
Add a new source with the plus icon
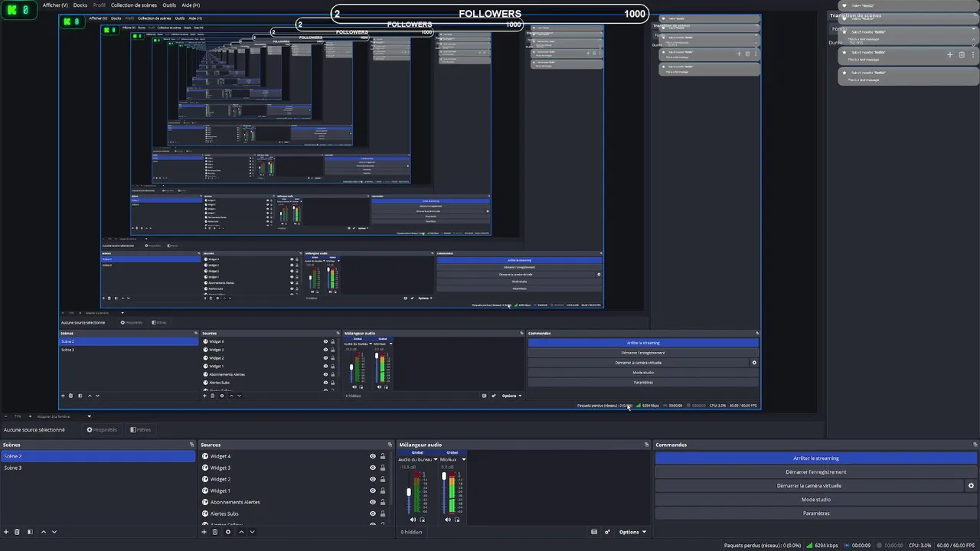[204, 532]
